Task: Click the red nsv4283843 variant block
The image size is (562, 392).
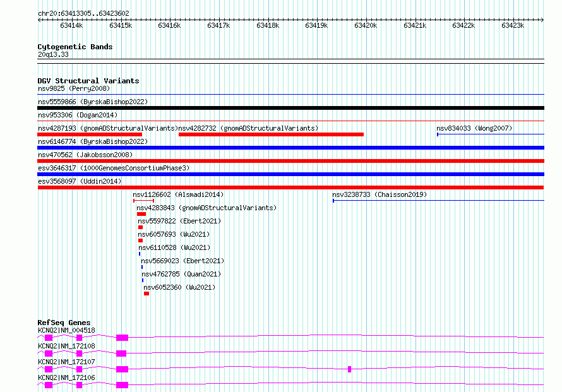Action: [141, 214]
